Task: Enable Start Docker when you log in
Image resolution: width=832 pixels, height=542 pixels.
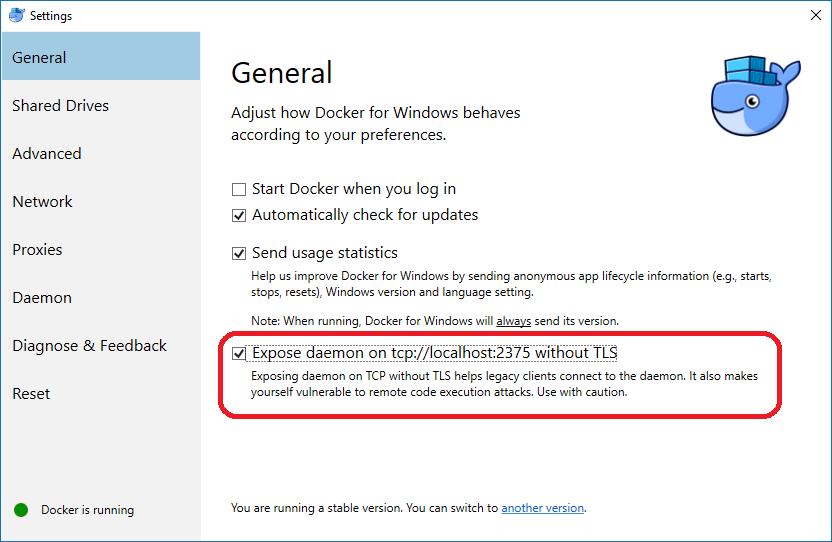Action: tap(239, 189)
